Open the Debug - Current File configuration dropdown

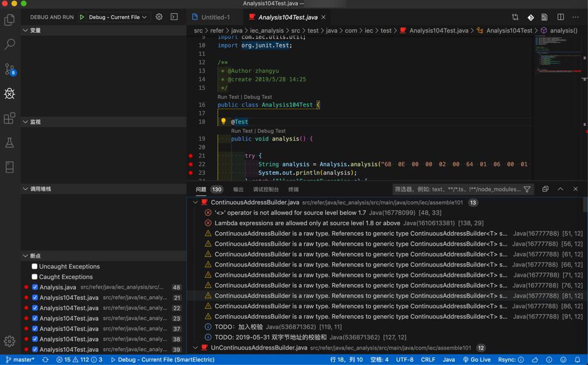point(118,17)
